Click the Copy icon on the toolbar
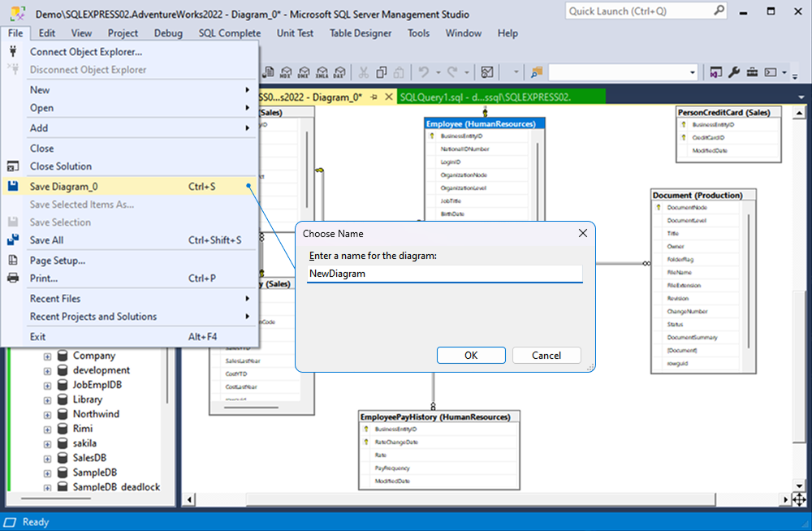 click(x=382, y=71)
